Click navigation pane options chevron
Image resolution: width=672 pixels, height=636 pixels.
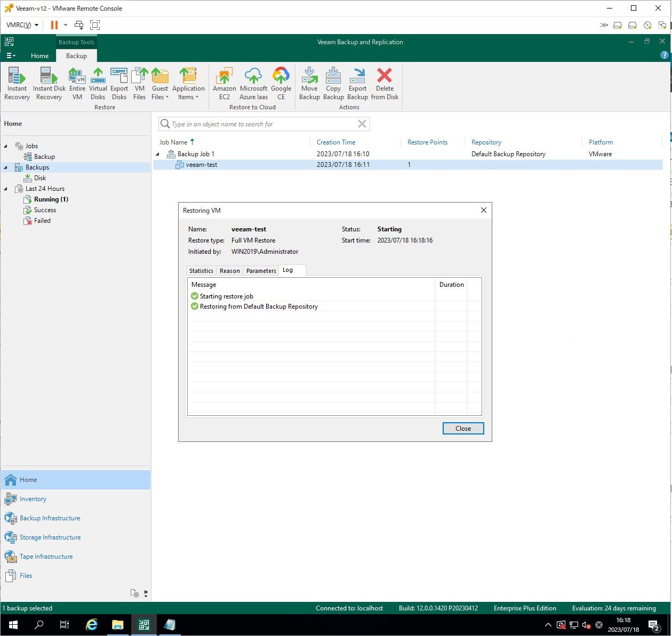tap(146, 593)
